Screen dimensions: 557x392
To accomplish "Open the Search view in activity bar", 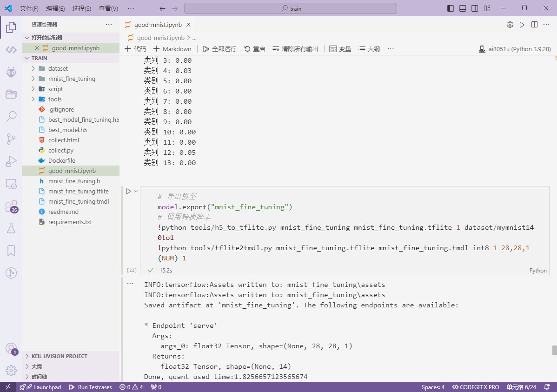I will click(x=11, y=116).
